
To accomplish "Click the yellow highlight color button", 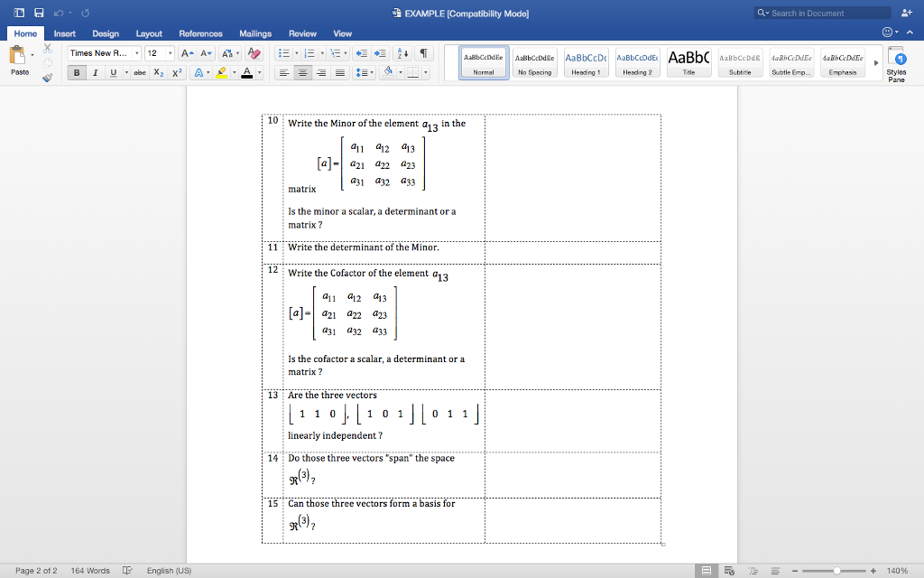I will click(x=222, y=72).
